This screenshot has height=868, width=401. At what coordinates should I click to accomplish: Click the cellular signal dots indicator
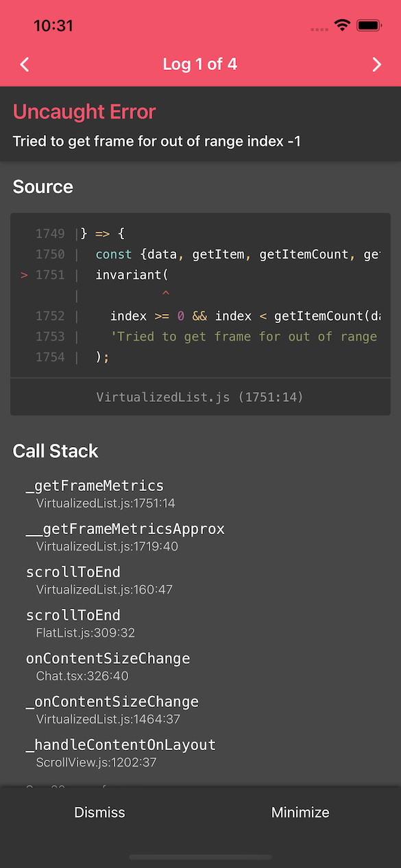coord(319,27)
